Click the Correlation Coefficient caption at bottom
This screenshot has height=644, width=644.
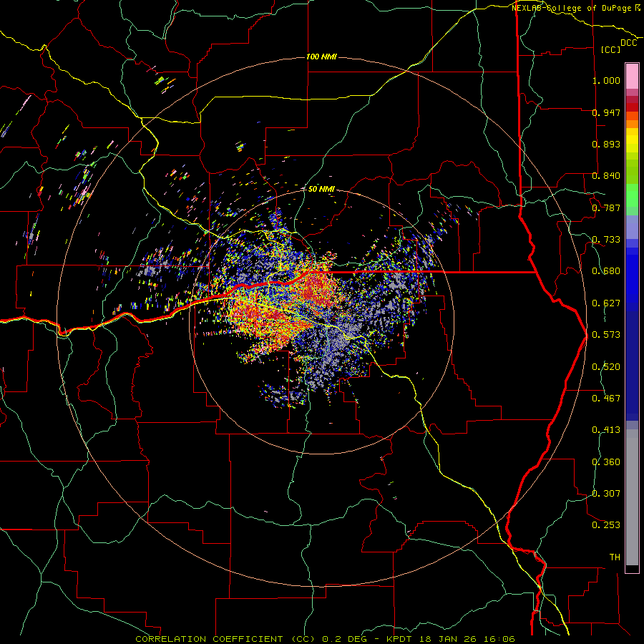pos(325,639)
